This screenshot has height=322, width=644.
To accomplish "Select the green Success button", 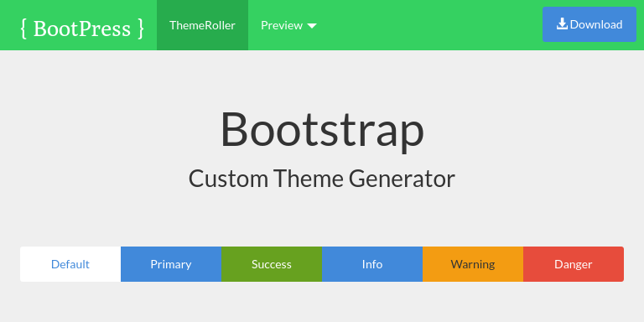I will point(272,264).
